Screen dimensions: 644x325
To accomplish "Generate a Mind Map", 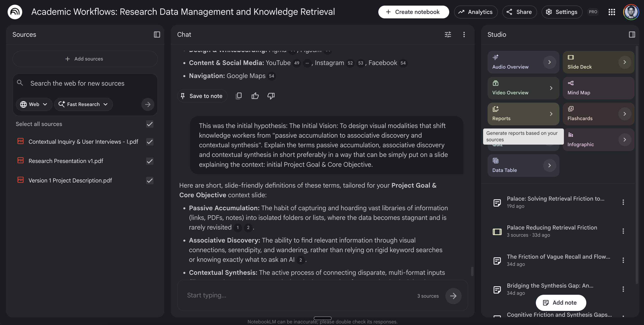I will coord(598,88).
